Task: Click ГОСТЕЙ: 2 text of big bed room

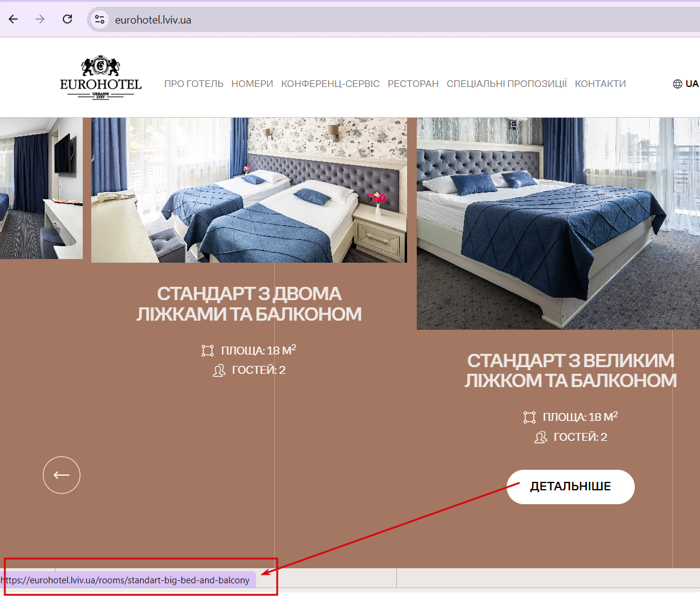Action: point(580,437)
